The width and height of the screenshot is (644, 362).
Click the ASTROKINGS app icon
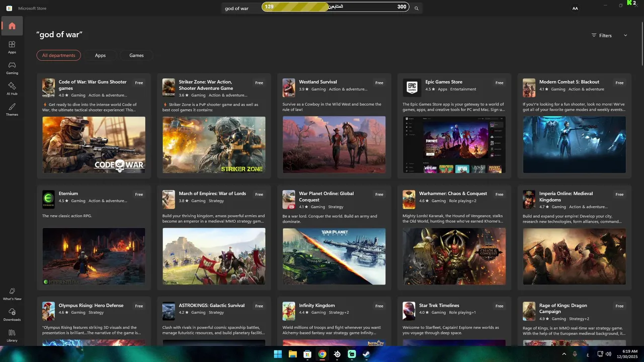coord(169,311)
